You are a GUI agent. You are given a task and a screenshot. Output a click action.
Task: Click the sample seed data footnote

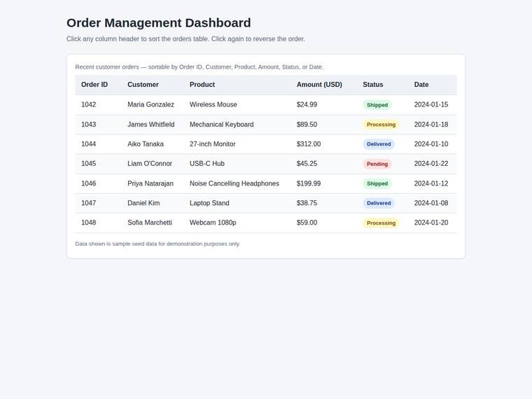pos(157,244)
